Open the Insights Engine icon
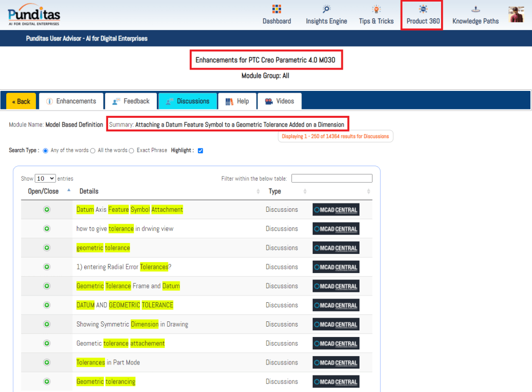The image size is (532, 392). point(326,9)
